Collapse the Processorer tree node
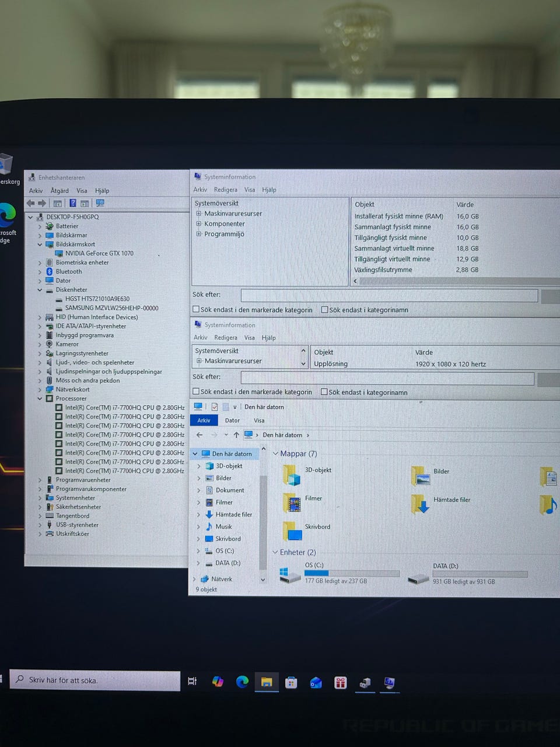 (x=40, y=399)
